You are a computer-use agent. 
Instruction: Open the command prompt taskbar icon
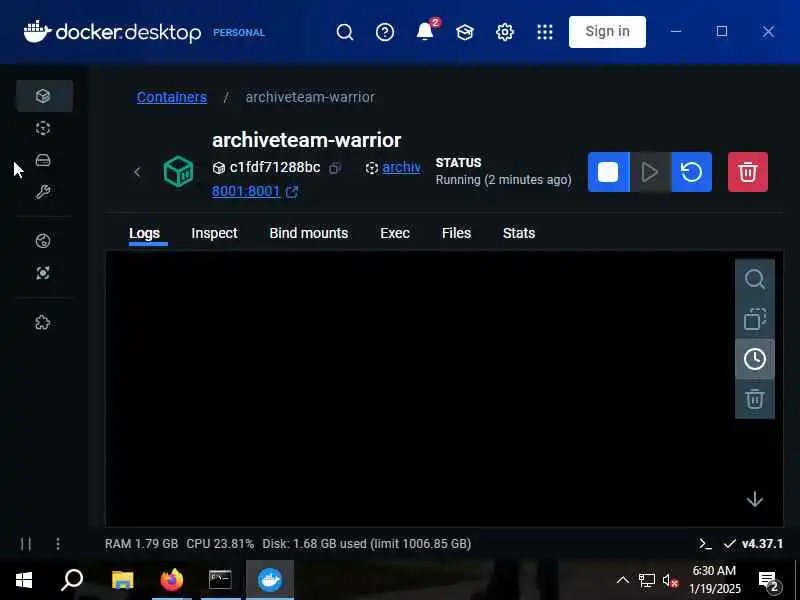(220, 580)
